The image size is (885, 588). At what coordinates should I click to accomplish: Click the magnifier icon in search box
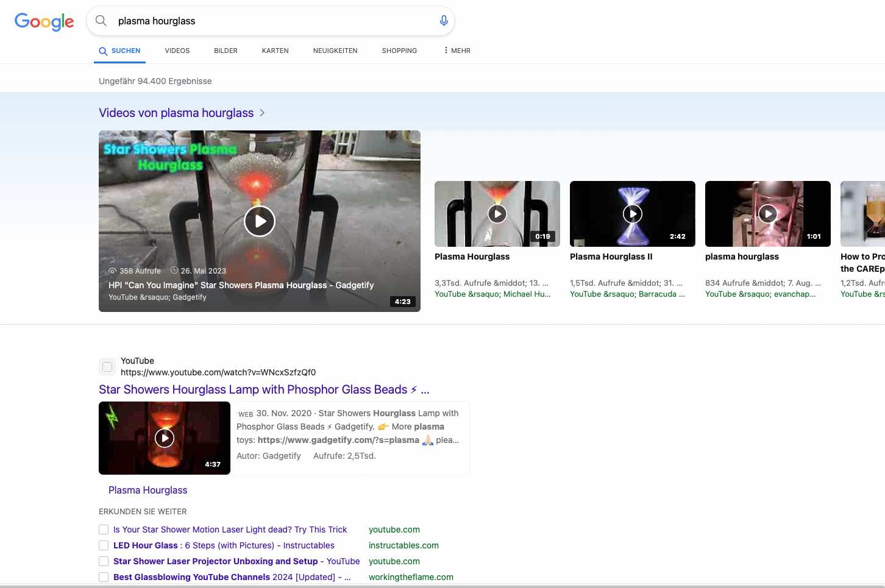point(101,21)
